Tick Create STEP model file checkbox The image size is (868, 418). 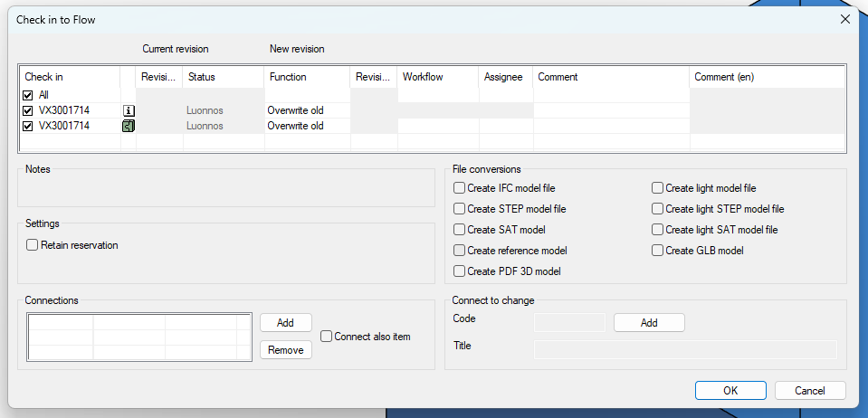point(460,209)
